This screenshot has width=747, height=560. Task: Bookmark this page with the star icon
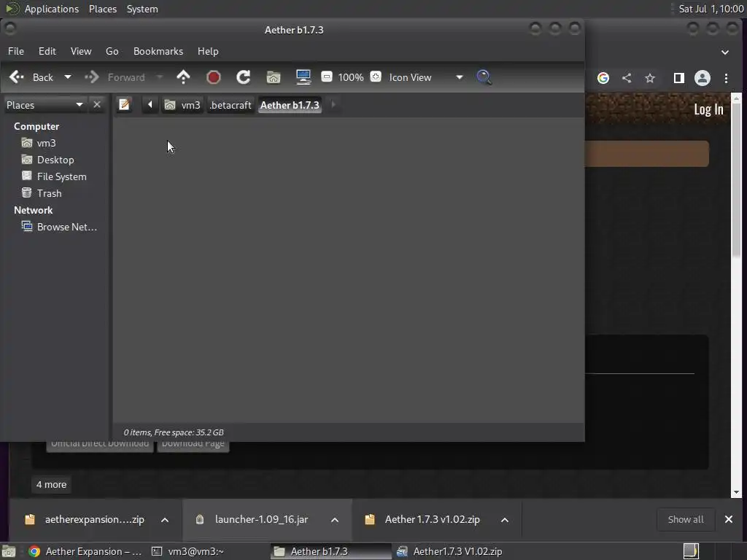pos(650,78)
